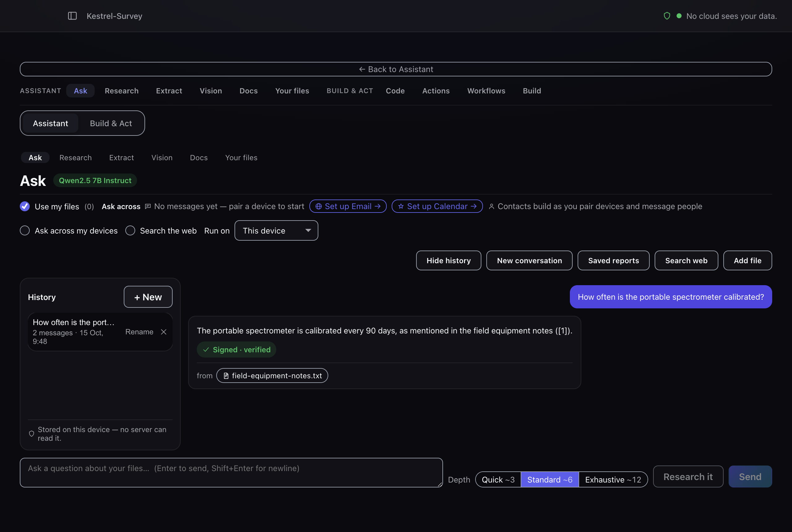Click the Send button
Screen dimensions: 792x532
pos(750,477)
